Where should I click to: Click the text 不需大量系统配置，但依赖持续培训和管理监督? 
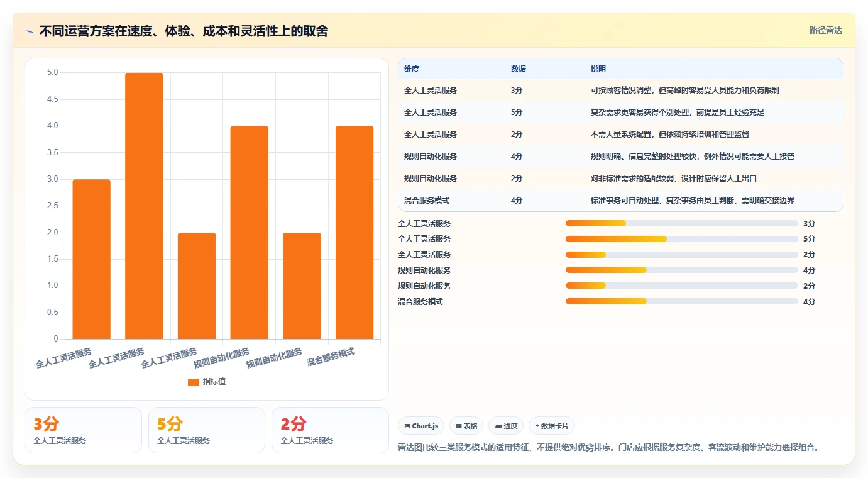pyautogui.click(x=670, y=135)
